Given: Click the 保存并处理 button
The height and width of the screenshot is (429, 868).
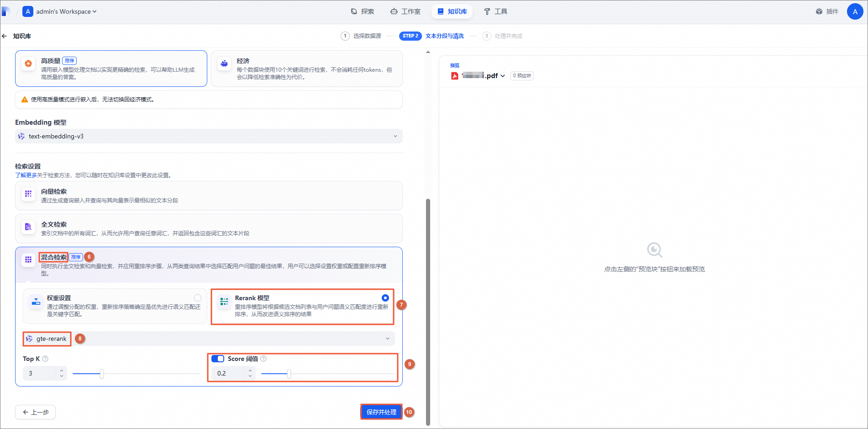Looking at the screenshot, I should click(381, 412).
